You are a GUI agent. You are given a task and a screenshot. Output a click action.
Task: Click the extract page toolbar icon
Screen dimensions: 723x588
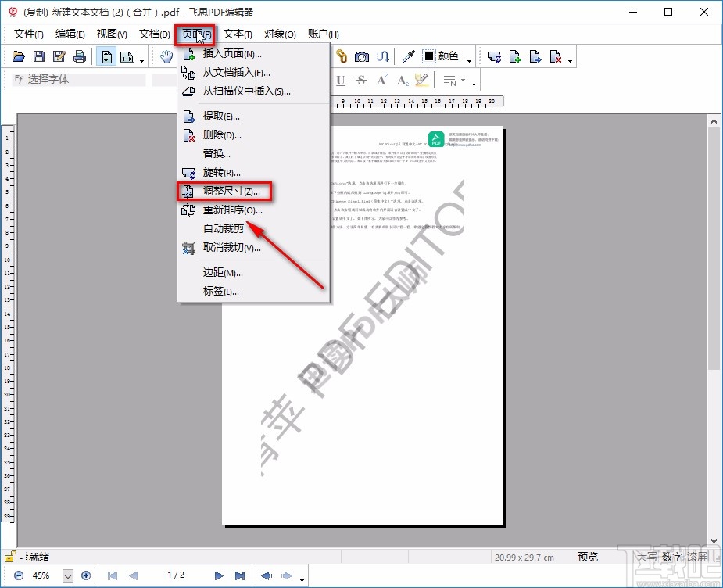coord(535,57)
